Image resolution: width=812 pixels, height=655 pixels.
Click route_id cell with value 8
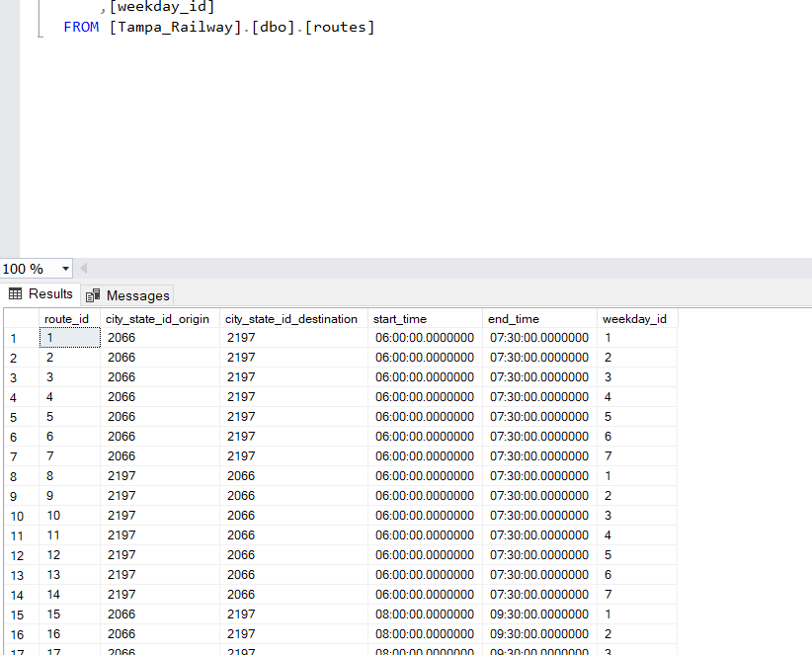(69, 476)
